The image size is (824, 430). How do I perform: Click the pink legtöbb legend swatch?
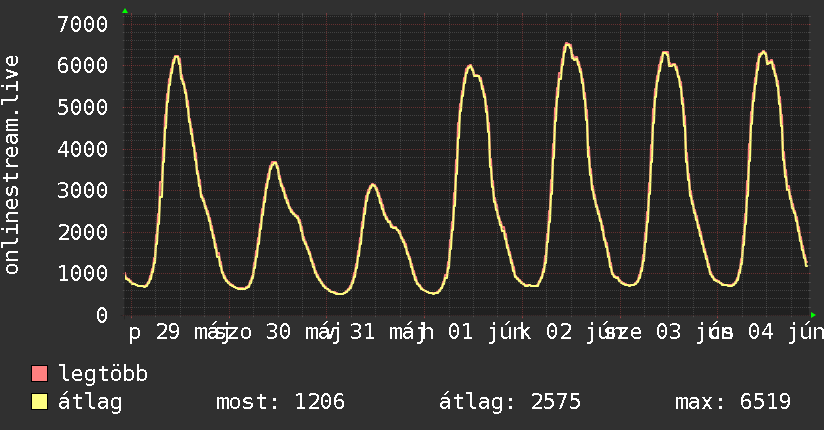tap(39, 374)
